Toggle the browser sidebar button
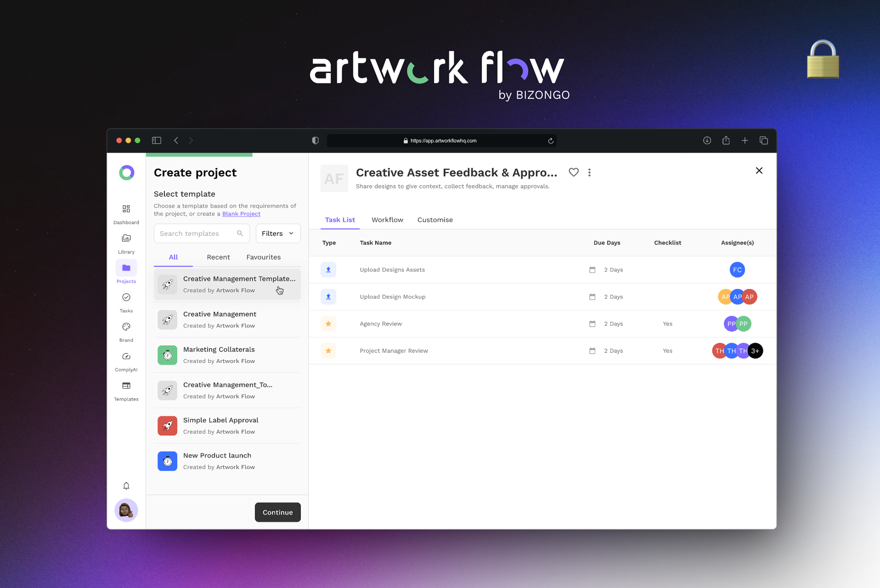 157,141
